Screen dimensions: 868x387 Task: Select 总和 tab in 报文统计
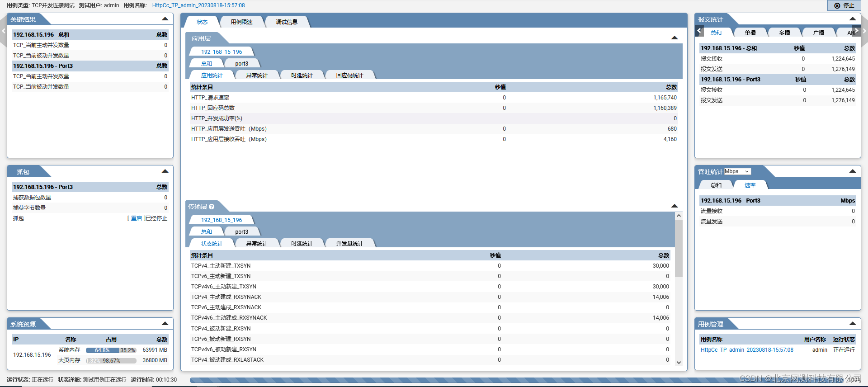pos(716,33)
